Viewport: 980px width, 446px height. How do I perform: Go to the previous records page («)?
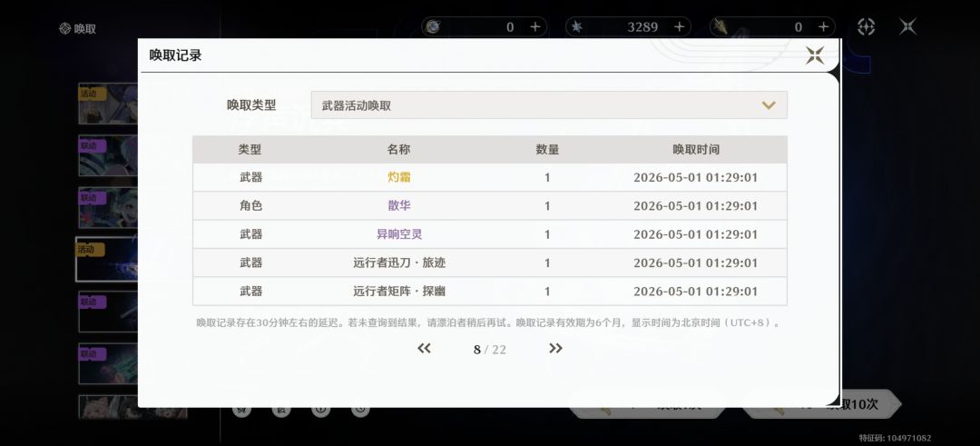pos(424,349)
